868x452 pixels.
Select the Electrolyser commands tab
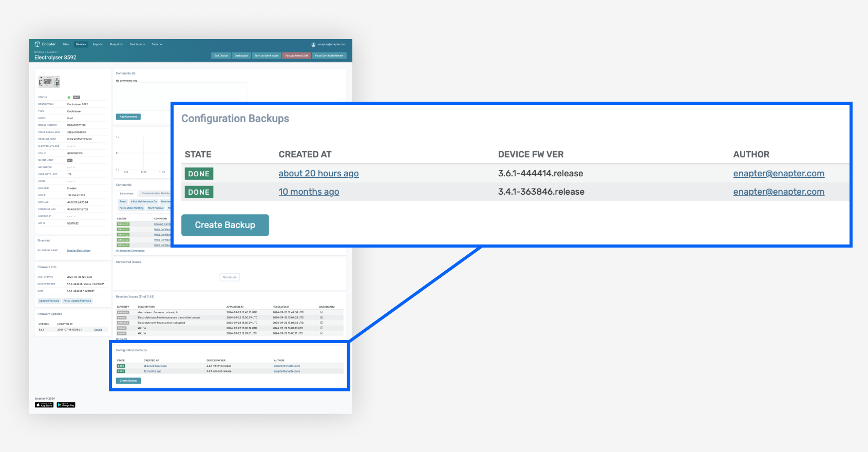click(126, 194)
